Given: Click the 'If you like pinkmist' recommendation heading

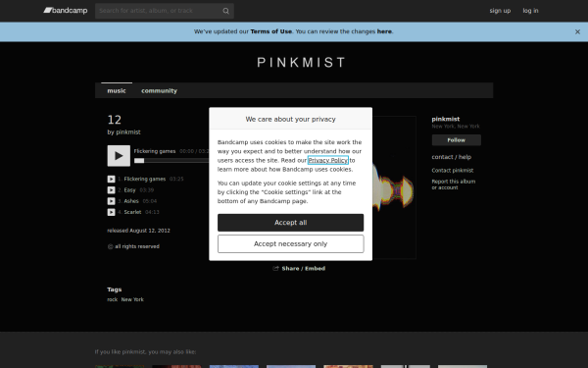Looking at the screenshot, I should click(x=145, y=352).
